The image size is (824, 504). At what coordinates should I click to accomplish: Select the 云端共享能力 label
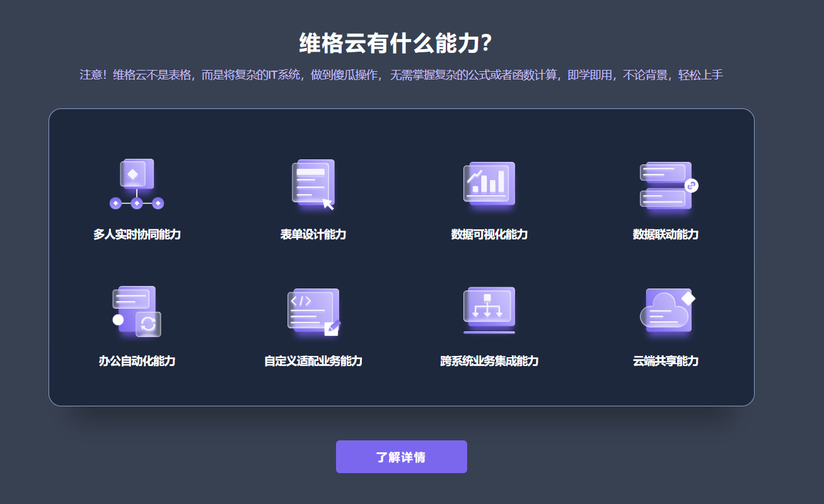666,361
